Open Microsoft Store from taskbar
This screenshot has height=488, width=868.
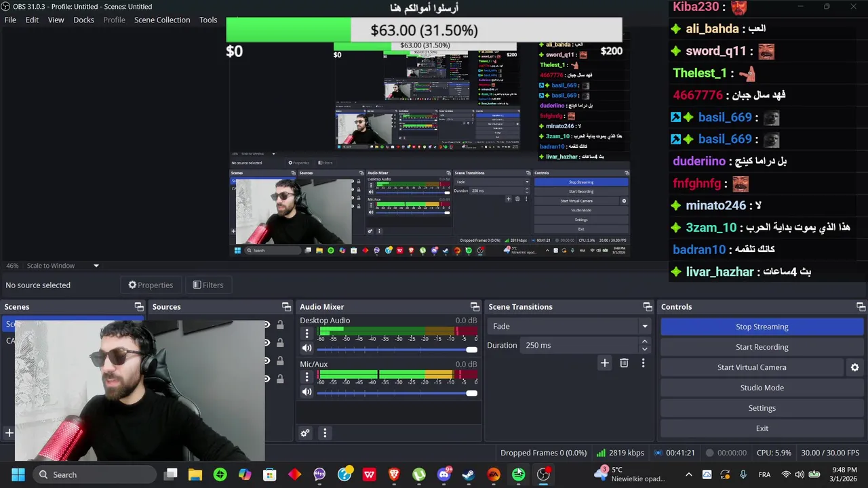(x=270, y=474)
